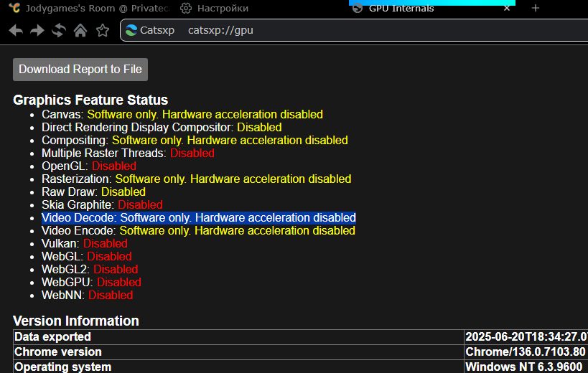The height and width of the screenshot is (373, 588).
Task: Click the gear icon on Настройки tab
Action: pos(186,8)
